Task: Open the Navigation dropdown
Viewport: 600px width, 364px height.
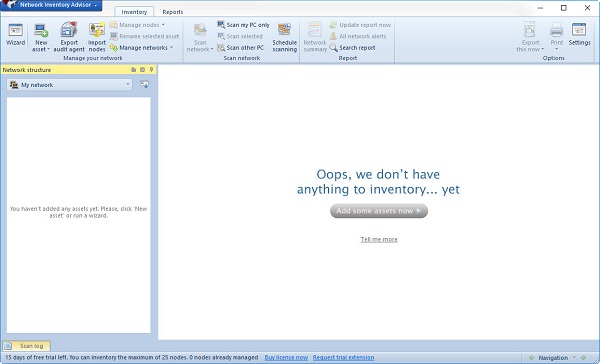Action: click(x=557, y=357)
